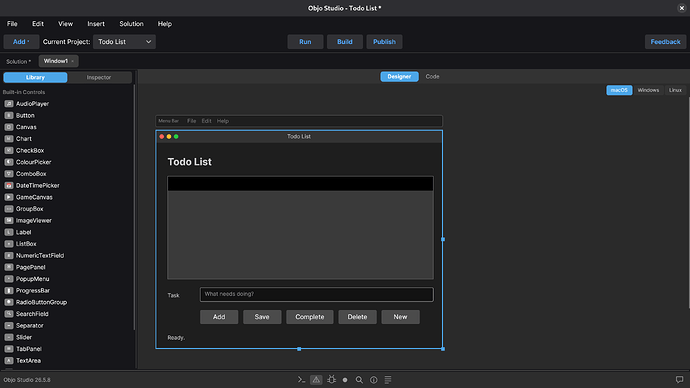The image size is (690, 388).
Task: Select the ListBox control icon
Action: point(9,244)
